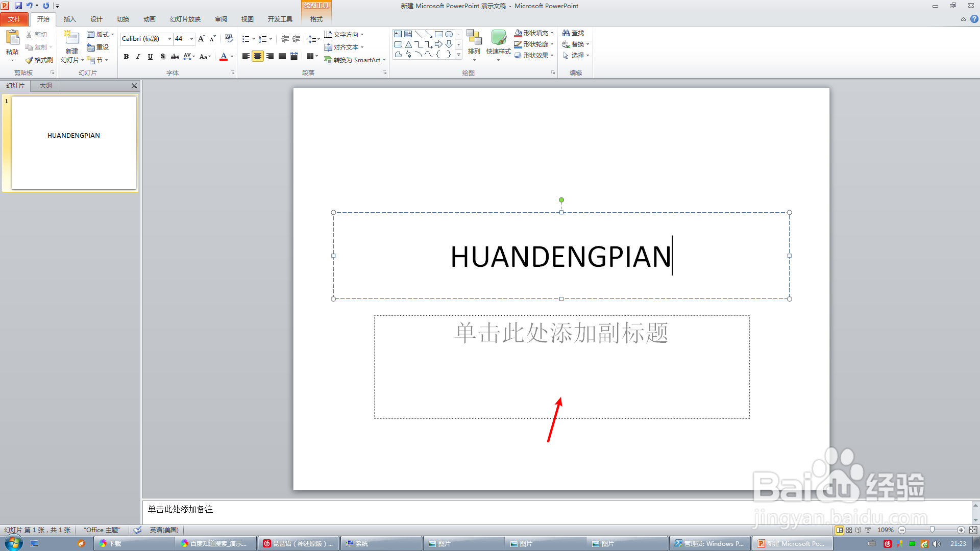Click the Arrange (排列) button

pyautogui.click(x=474, y=45)
